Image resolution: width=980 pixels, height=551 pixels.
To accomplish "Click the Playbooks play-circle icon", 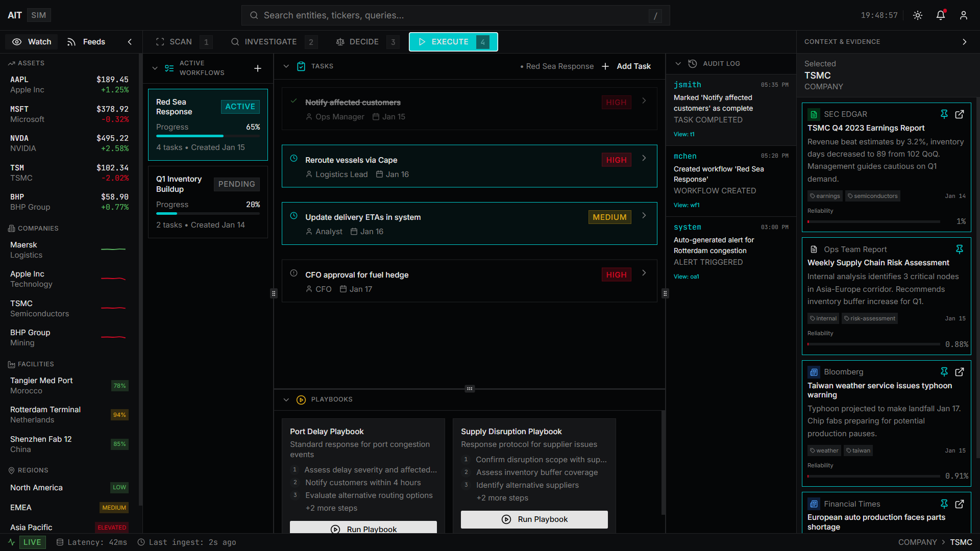I will point(301,399).
